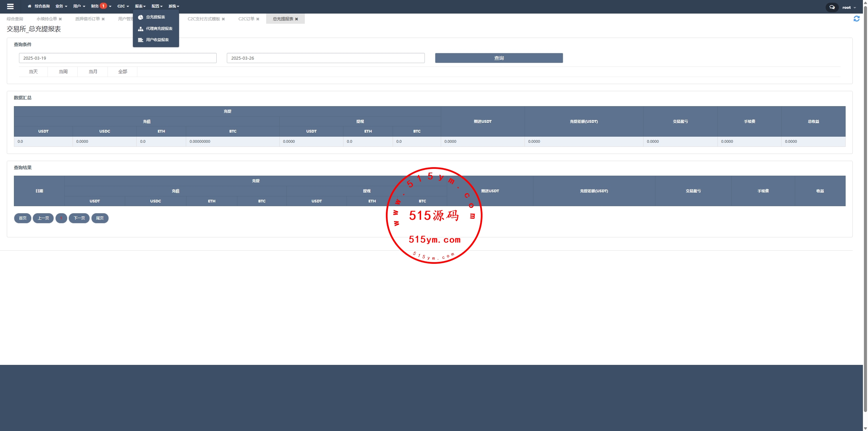Click the start date field 2025-03-19
Image resolution: width=868 pixels, height=431 pixels.
[118, 58]
